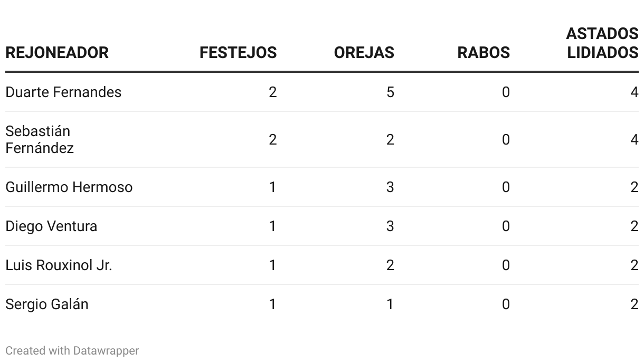Click the Diego Ventura name cell

pyautogui.click(x=51, y=226)
